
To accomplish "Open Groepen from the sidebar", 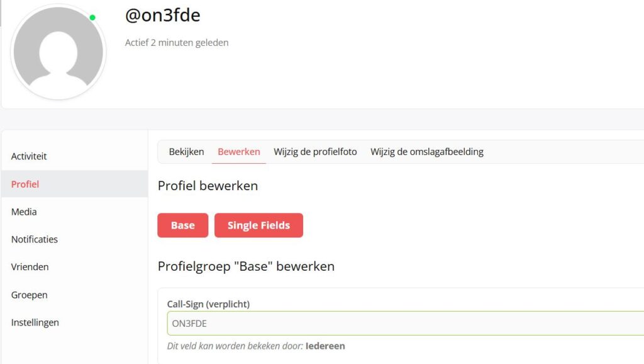I will (x=29, y=295).
